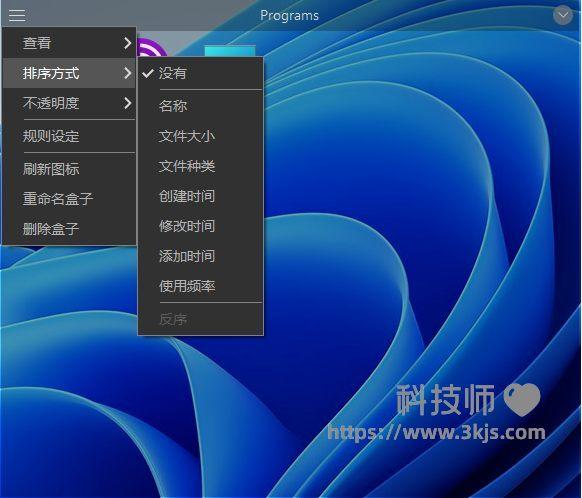This screenshot has height=498, width=582.
Task: Open the 不透明度 submenu
Action: point(69,103)
